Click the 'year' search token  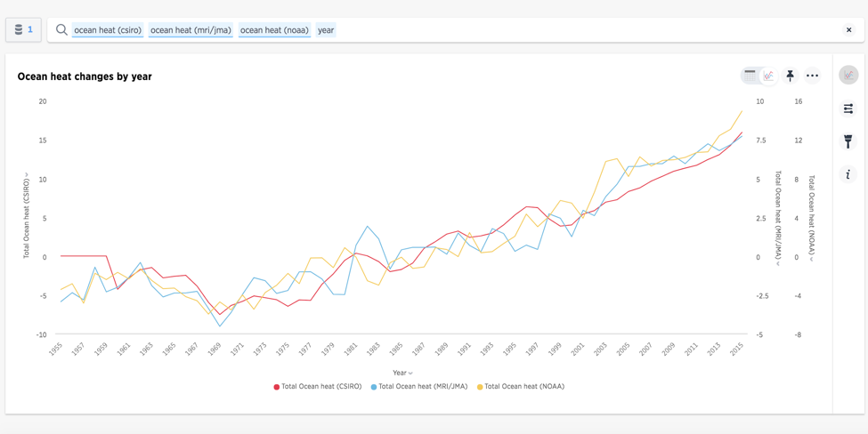click(326, 30)
